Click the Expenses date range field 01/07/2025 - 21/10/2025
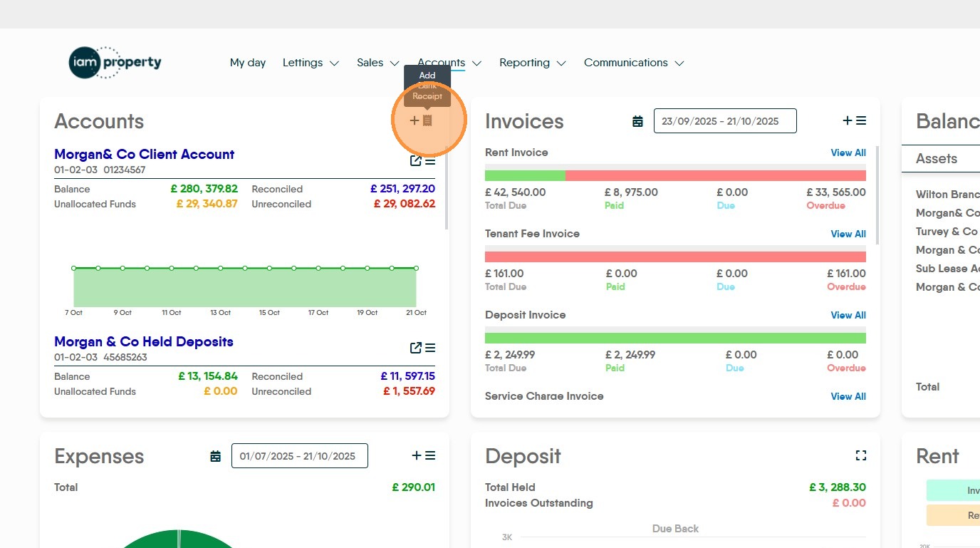 [299, 456]
